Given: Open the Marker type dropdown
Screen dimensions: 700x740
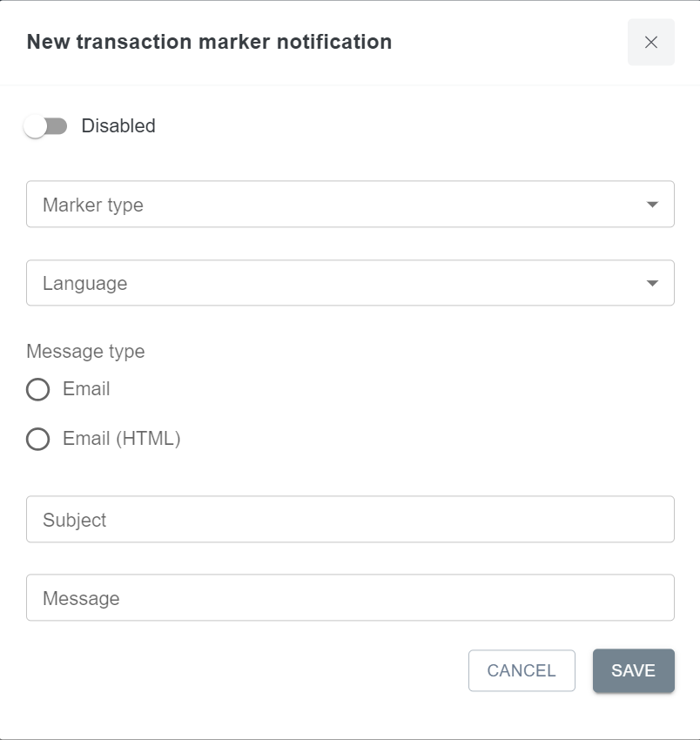Looking at the screenshot, I should point(350,205).
